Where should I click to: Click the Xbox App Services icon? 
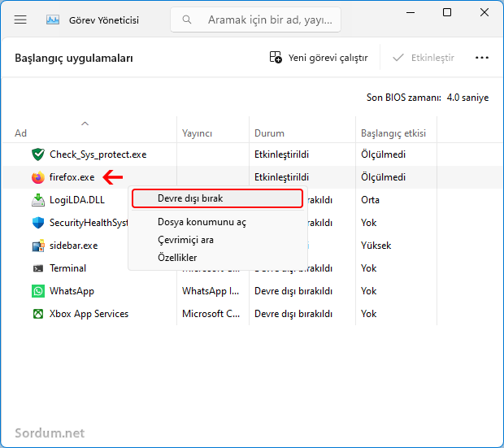point(38,314)
